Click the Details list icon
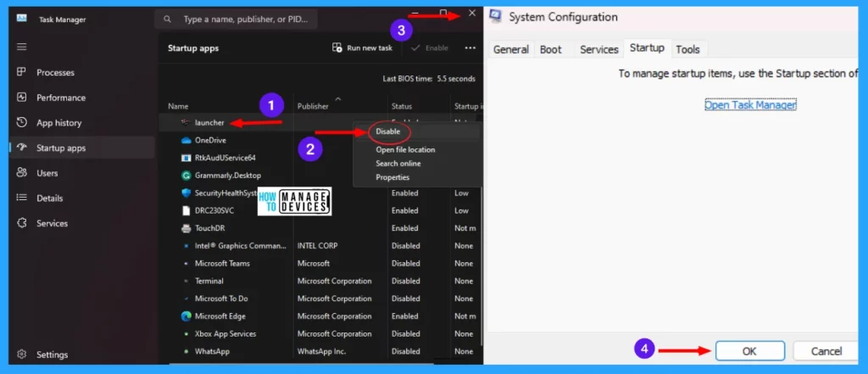Image resolution: width=868 pixels, height=374 pixels. click(x=21, y=198)
